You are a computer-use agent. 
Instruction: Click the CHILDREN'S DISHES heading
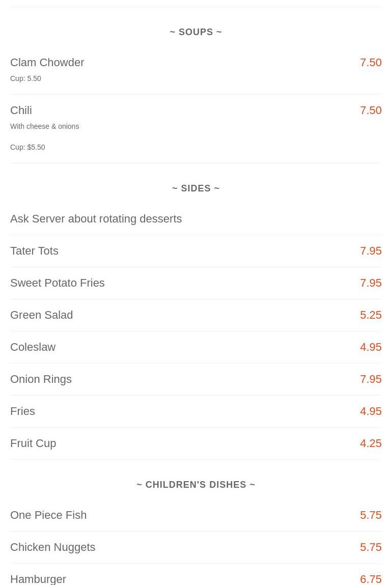click(x=196, y=485)
